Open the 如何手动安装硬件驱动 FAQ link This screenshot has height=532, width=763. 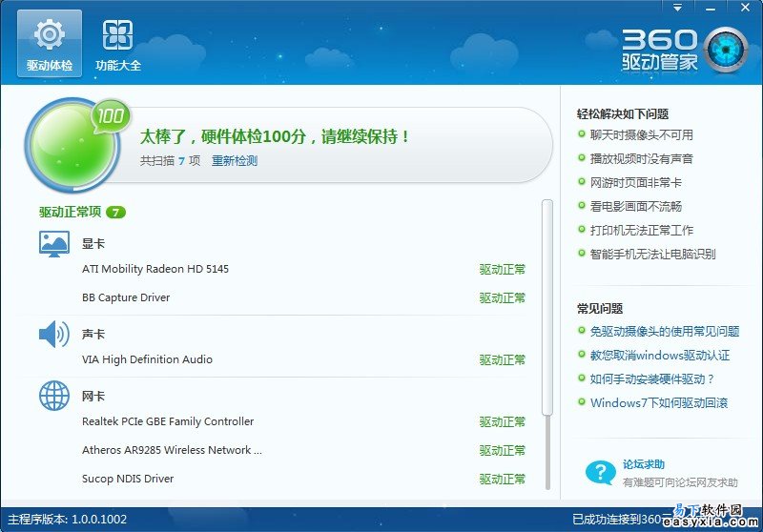[x=651, y=379]
